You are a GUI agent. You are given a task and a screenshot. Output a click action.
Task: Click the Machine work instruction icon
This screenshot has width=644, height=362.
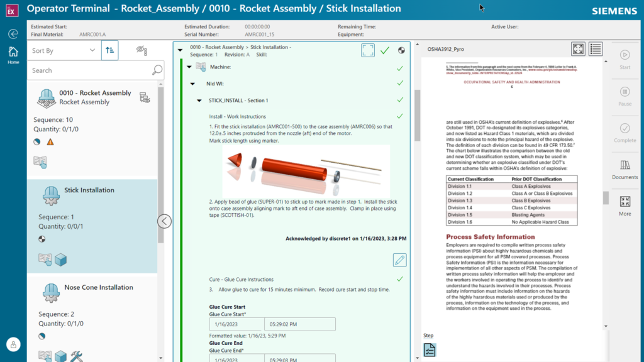(x=201, y=67)
